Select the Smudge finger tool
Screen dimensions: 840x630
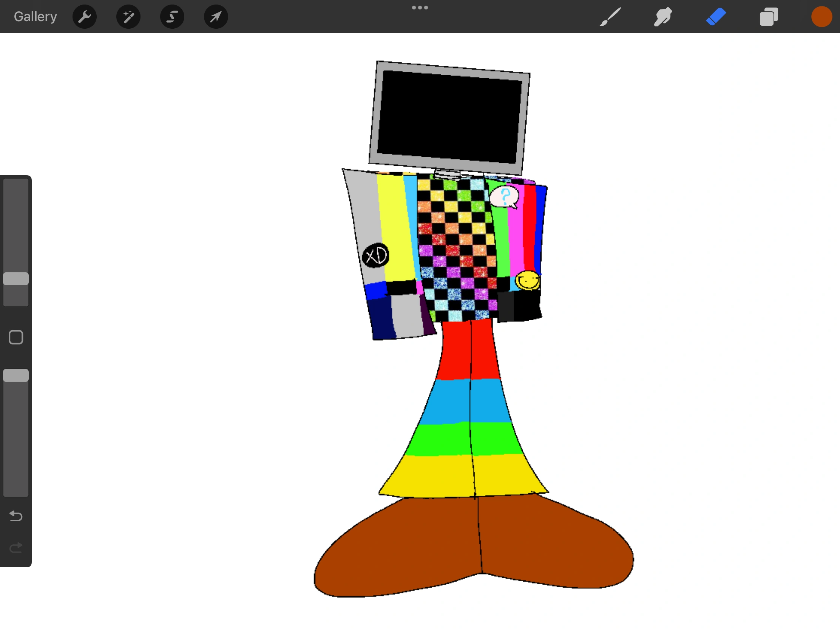tap(663, 17)
